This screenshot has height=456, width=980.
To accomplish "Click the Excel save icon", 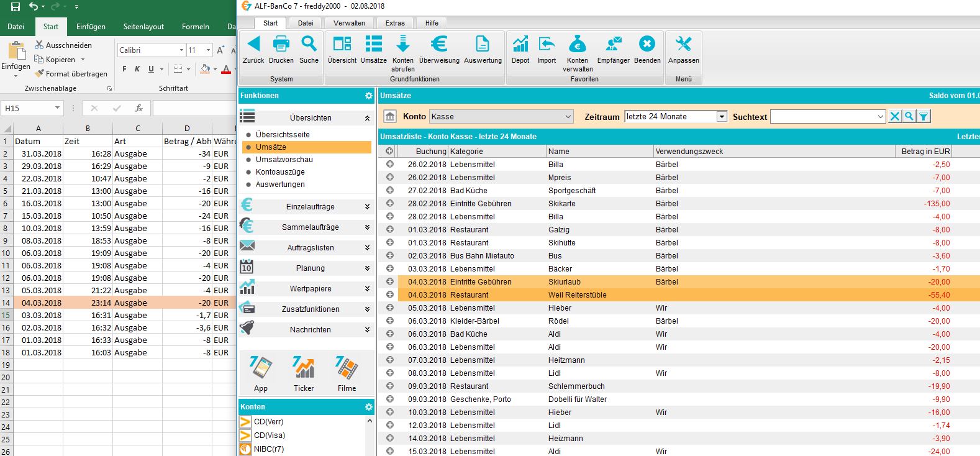I will 16,7.
